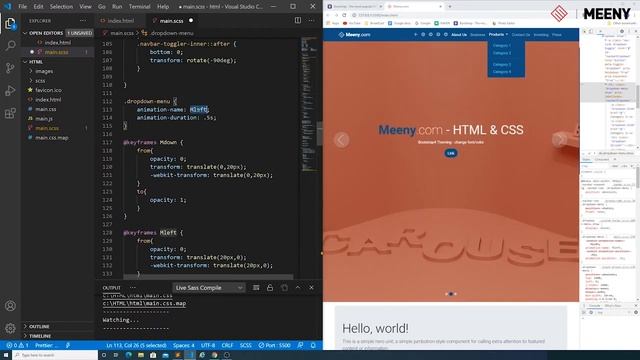Click the Output panel tab
The width and height of the screenshot is (640, 360).
point(111,288)
